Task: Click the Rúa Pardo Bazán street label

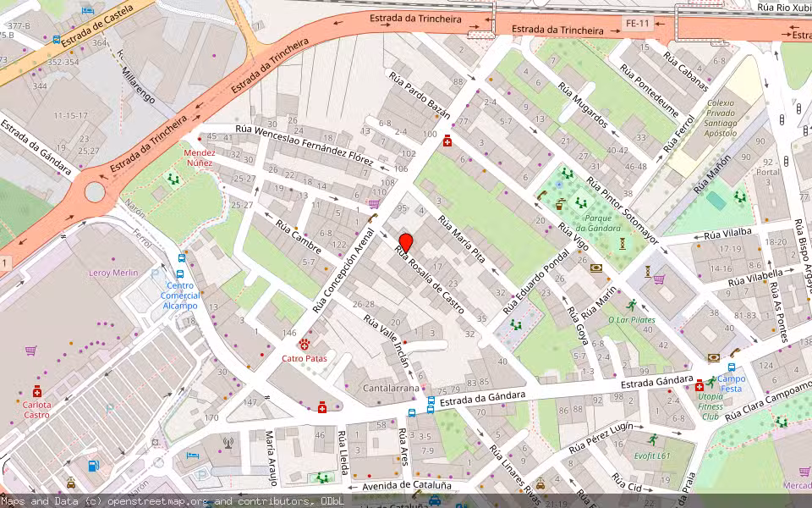Action: click(x=419, y=96)
